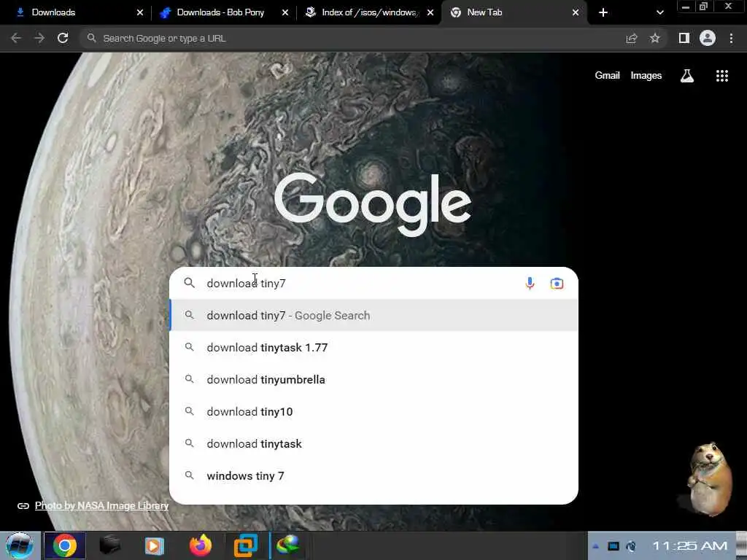Click the Google logo
747x560 pixels.
(373, 204)
